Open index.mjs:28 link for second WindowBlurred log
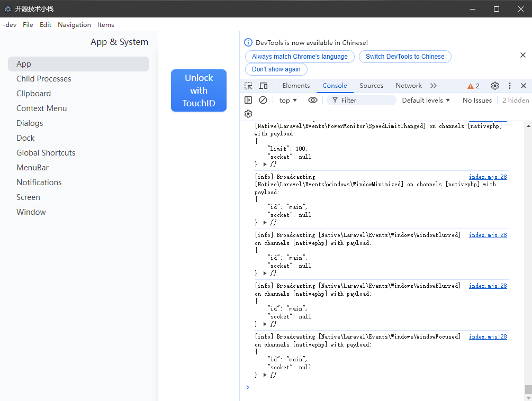Viewport: 532px width, 401px height. click(488, 286)
